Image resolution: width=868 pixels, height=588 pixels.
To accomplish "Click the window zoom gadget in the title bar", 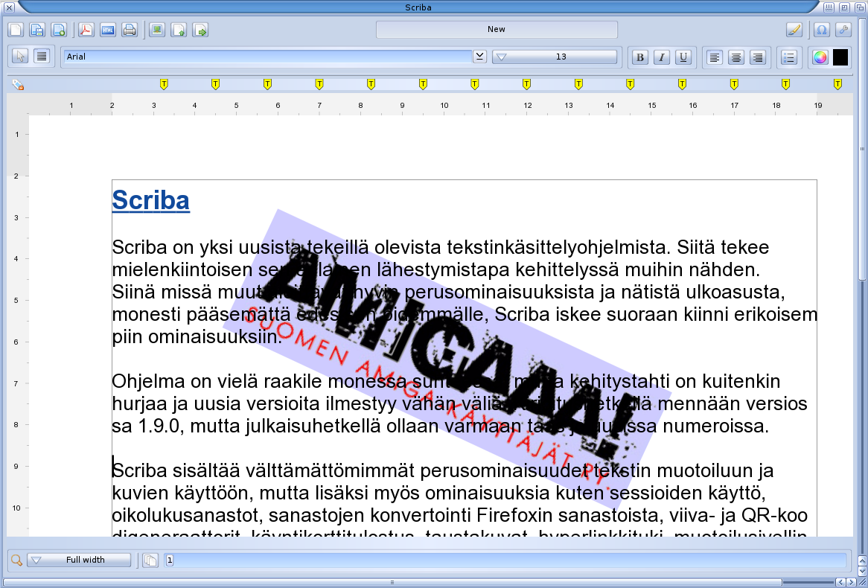I will [x=844, y=7].
